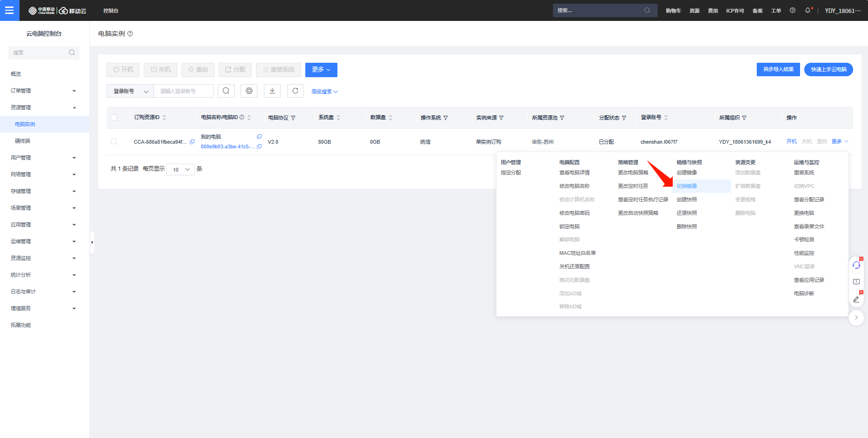The height and width of the screenshot is (438, 868).
Task: Collapse the floating toolbar arrow button
Action: pyautogui.click(x=856, y=318)
